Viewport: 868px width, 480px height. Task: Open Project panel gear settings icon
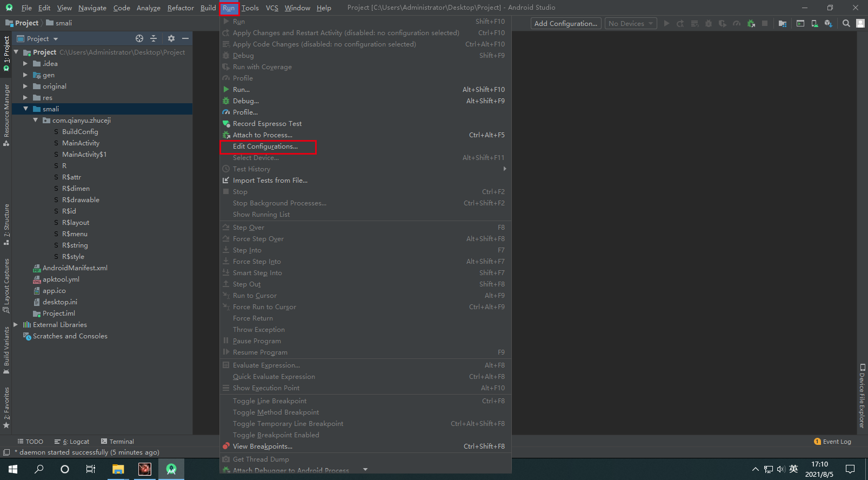pos(171,38)
